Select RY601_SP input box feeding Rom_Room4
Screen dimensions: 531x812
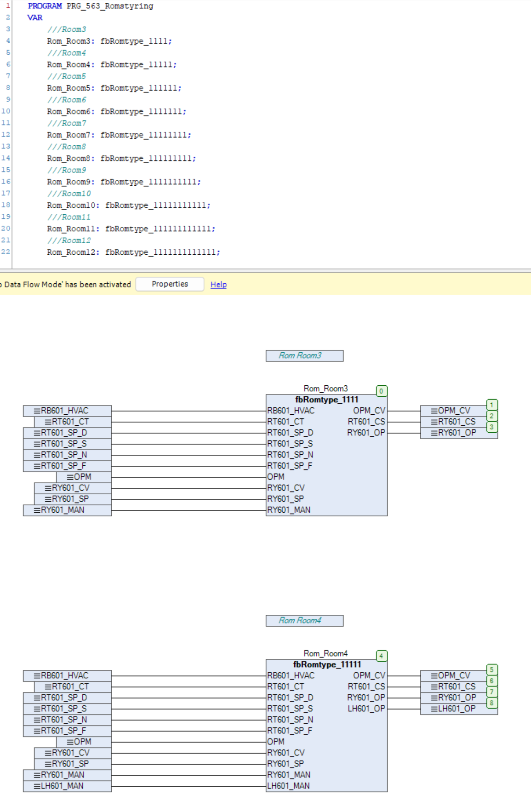73,764
